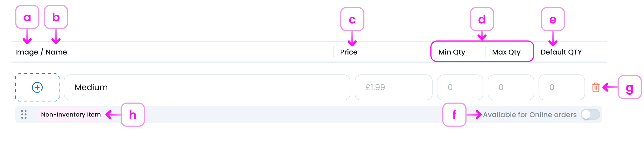Focus the Default QTY input box
The image size is (644, 143).
pyautogui.click(x=562, y=87)
